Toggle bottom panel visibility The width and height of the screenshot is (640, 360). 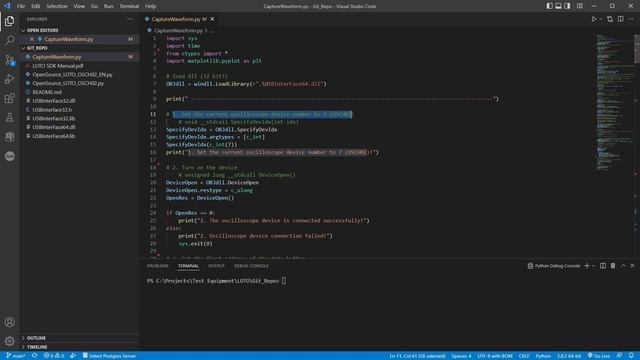click(558, 6)
